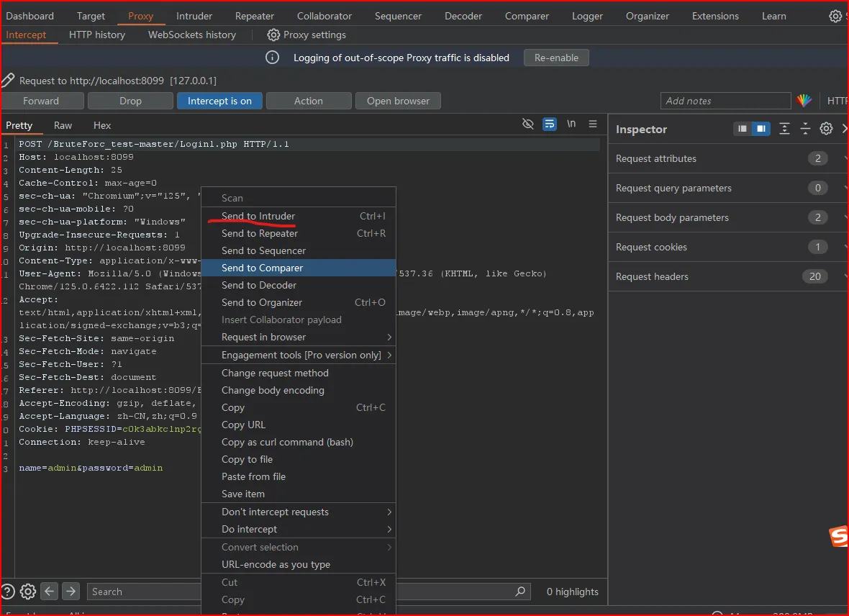Open Inspector settings gear icon

point(827,129)
